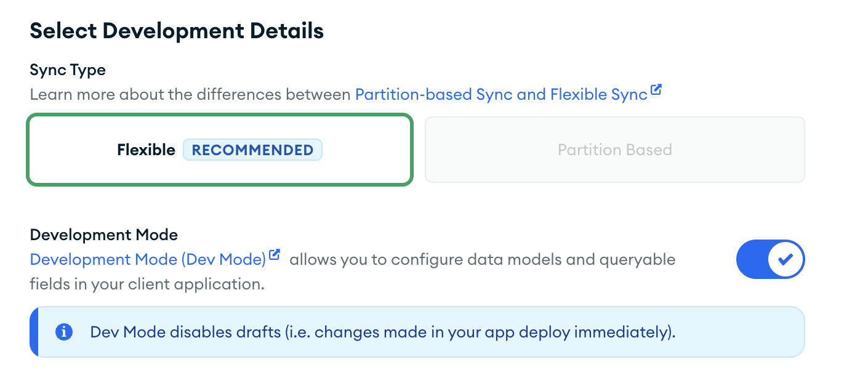
Task: Click the Sync Type label
Action: (x=68, y=70)
